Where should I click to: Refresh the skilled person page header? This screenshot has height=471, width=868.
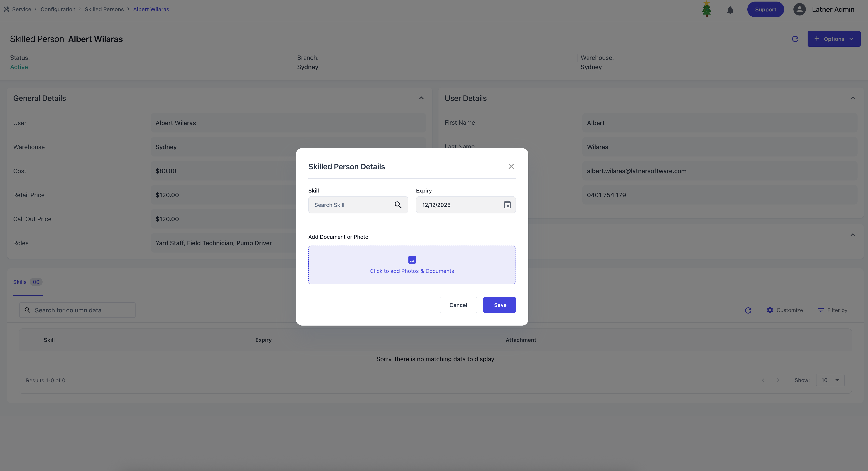pos(795,39)
